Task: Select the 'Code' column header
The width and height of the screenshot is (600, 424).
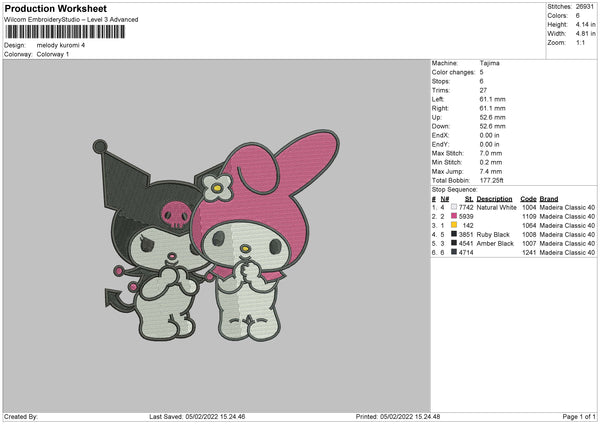Action: [528, 199]
